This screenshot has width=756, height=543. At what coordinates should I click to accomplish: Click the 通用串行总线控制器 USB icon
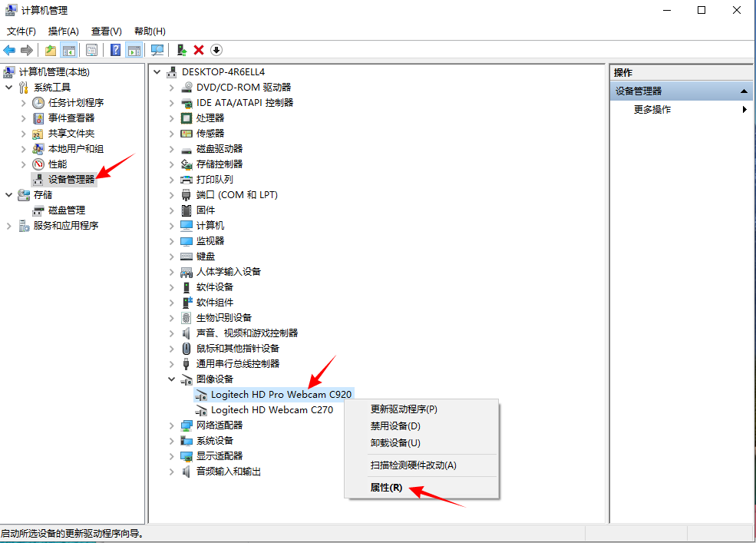pyautogui.click(x=187, y=364)
